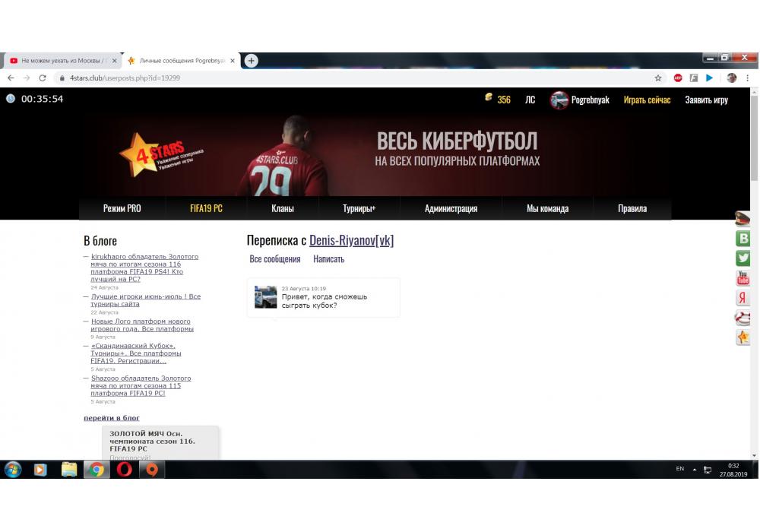The image size is (760, 532).
Task: Open the Yandex sidebar icon
Action: click(x=743, y=297)
